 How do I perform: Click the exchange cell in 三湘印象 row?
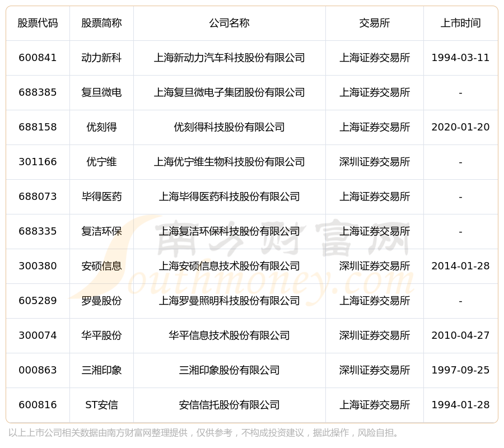click(x=375, y=370)
